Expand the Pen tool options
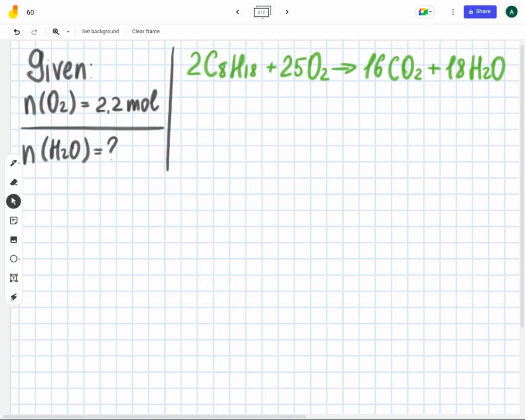Screen dimensions: 525x420 19,163
